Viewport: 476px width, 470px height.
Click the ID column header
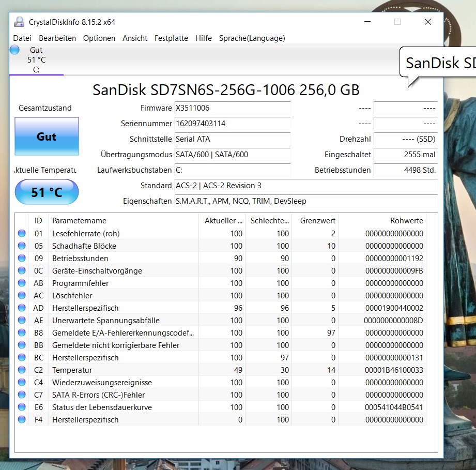pos(38,221)
